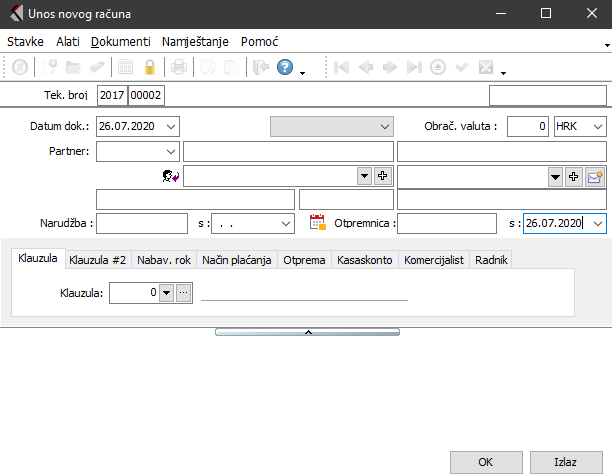
Task: Open the Dokumenti menu
Action: 120,42
